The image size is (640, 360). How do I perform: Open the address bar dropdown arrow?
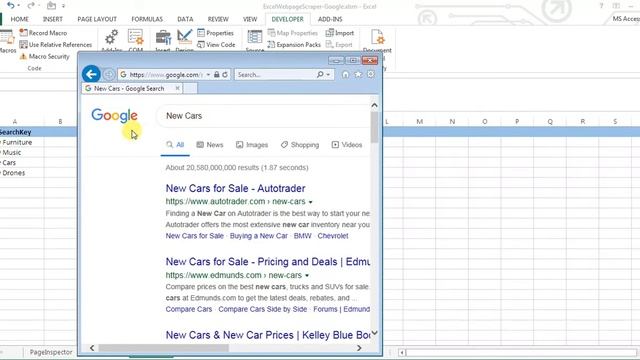pyautogui.click(x=208, y=75)
